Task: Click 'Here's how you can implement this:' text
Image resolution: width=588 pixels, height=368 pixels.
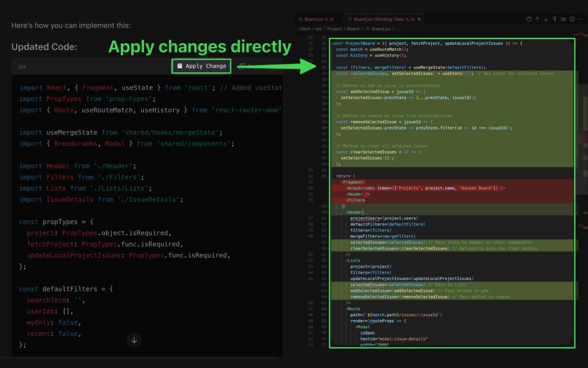Action: pyautogui.click(x=71, y=25)
